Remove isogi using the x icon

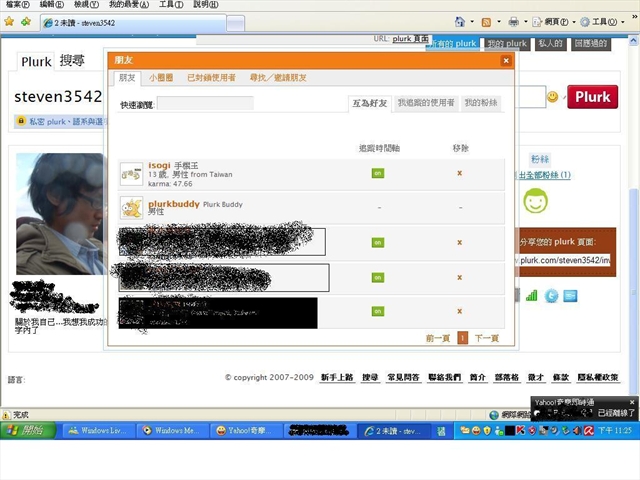click(459, 173)
